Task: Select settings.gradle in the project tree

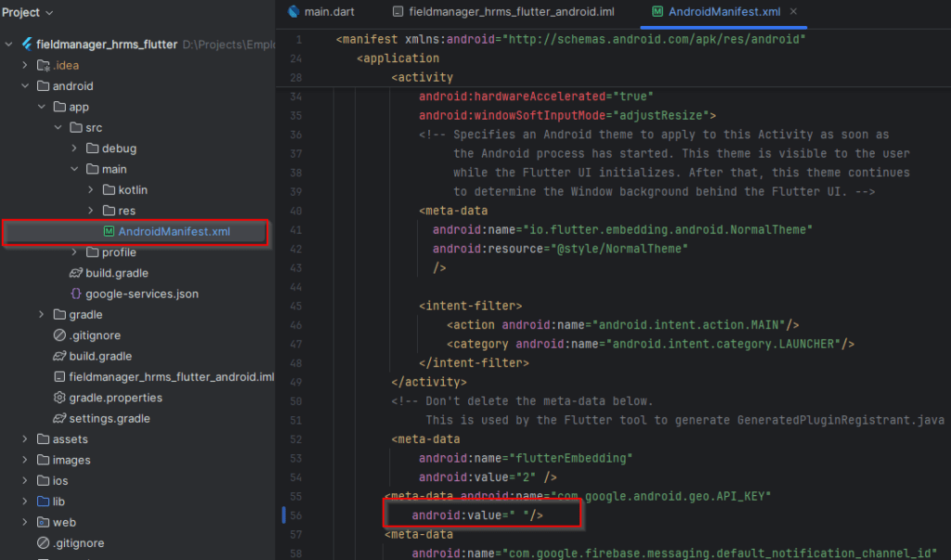Action: tap(110, 418)
